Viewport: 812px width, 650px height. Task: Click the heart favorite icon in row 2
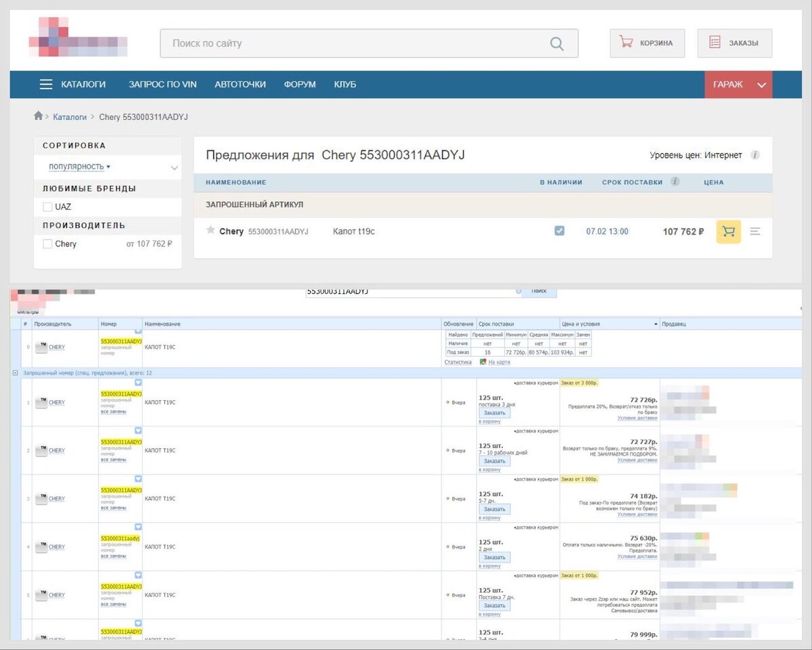pos(138,431)
